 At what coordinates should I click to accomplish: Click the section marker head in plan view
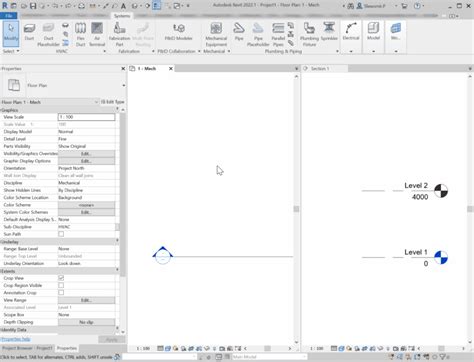[163, 256]
